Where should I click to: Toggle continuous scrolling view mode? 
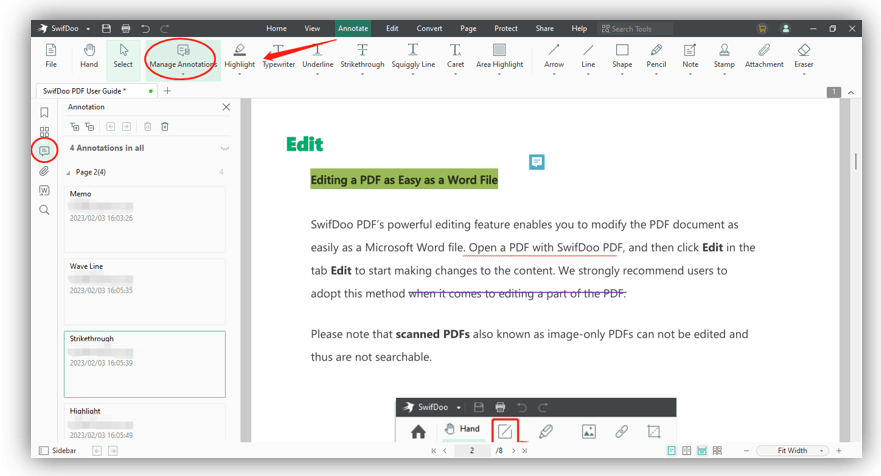(702, 451)
